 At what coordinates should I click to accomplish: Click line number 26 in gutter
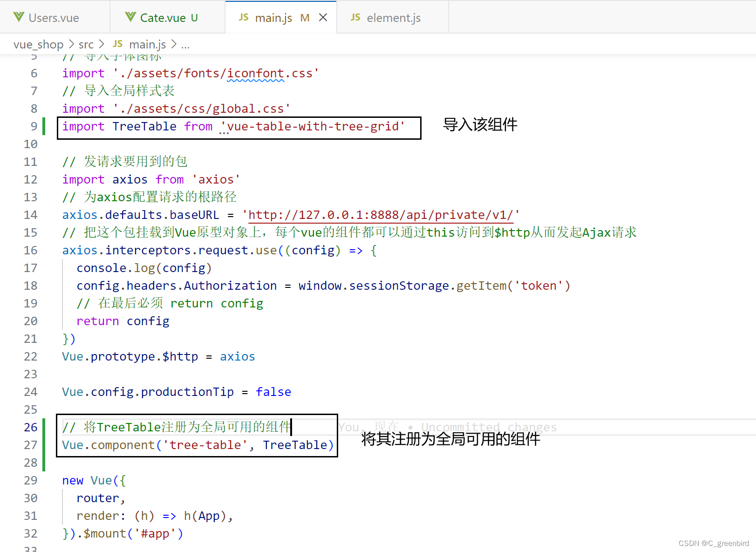pyautogui.click(x=31, y=427)
